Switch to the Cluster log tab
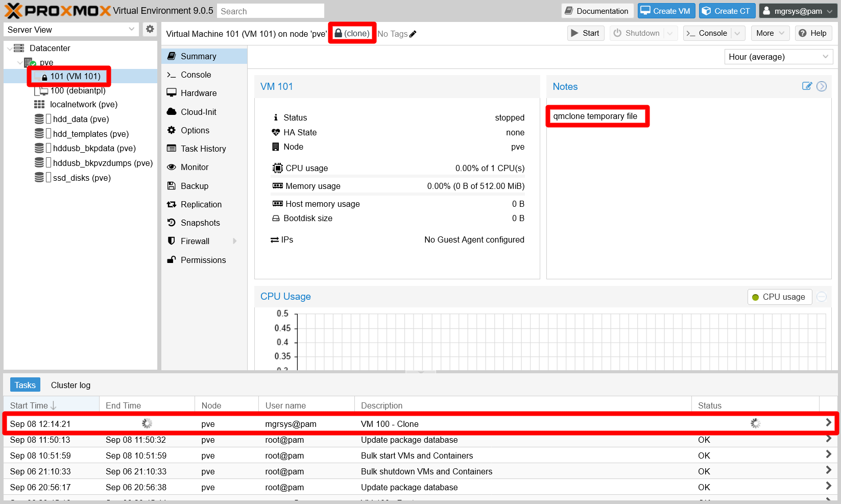 [70, 385]
